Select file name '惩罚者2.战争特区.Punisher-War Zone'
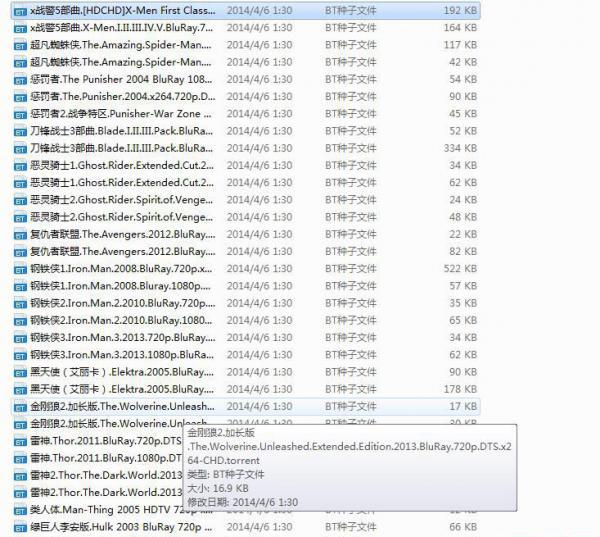The width and height of the screenshot is (600, 537). click(121, 114)
